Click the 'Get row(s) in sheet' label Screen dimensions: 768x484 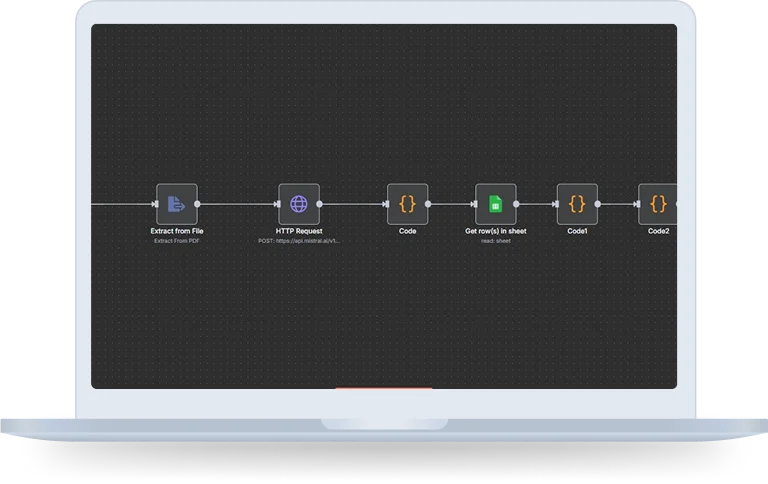coord(494,231)
